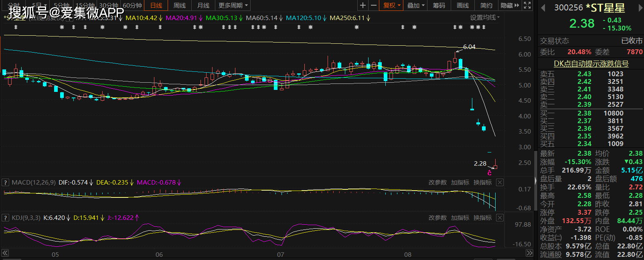Click the MA10:4.42 average label
The image size is (644, 260).
[x=144, y=18]
